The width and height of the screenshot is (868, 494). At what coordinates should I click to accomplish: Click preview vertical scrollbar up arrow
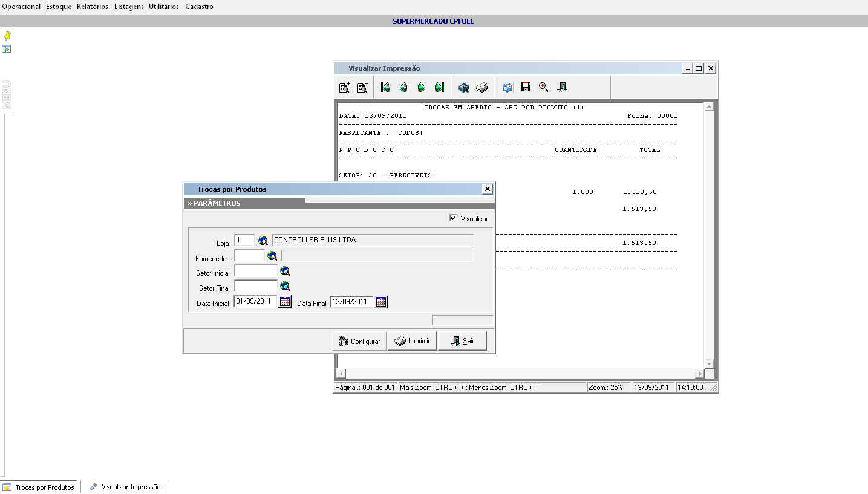click(x=710, y=107)
